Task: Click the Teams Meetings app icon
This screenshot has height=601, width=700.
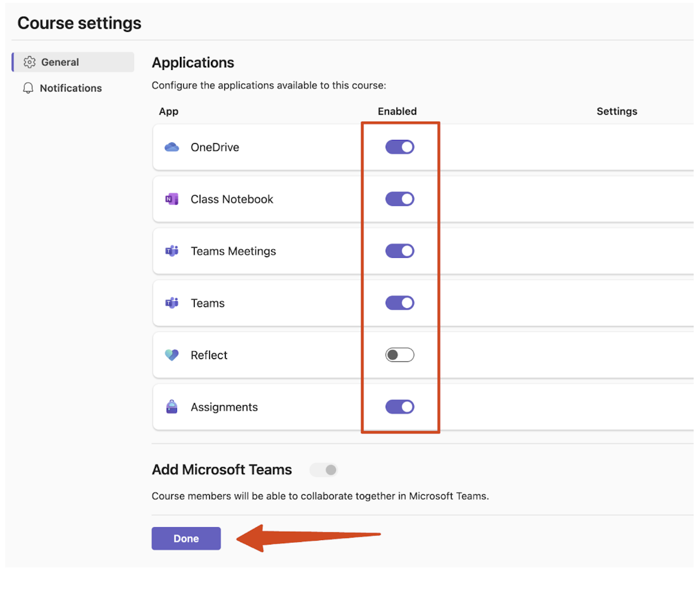Action: (x=171, y=251)
